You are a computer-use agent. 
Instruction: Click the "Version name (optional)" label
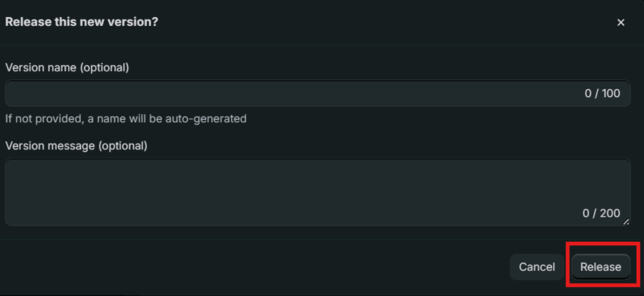(x=67, y=67)
